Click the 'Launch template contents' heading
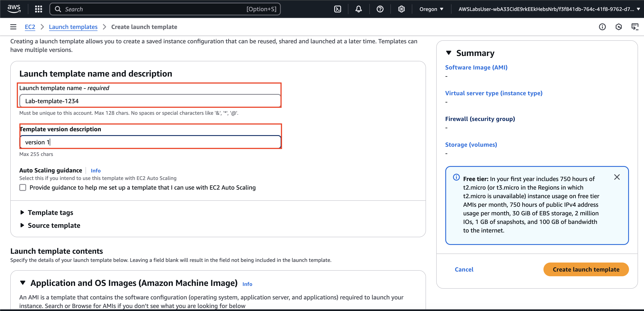This screenshot has width=644, height=311. pos(57,251)
